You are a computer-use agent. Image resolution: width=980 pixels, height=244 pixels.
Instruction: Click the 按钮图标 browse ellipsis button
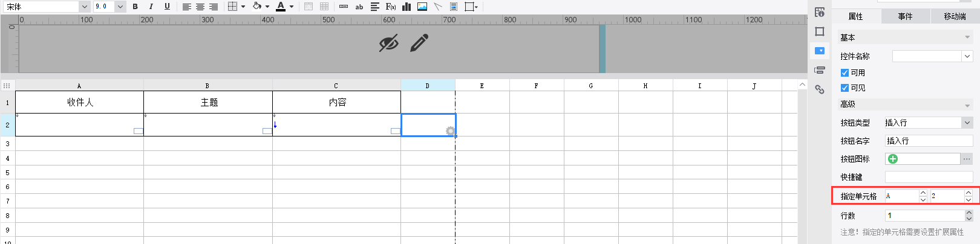pyautogui.click(x=967, y=159)
